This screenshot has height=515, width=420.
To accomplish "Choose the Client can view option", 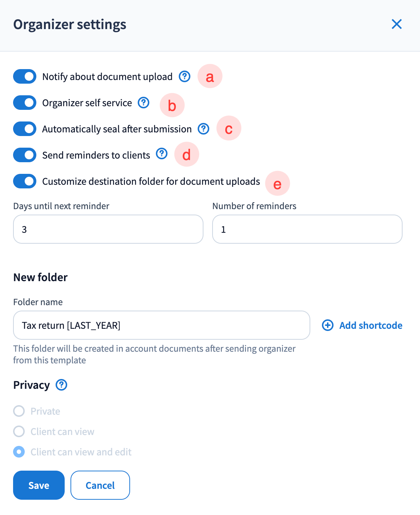I will click(x=19, y=431).
